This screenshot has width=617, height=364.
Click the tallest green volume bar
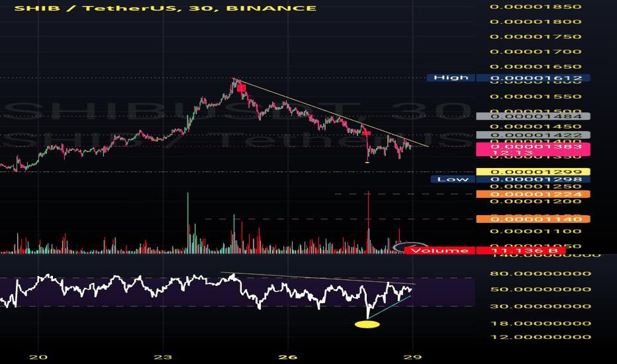pyautogui.click(x=188, y=223)
